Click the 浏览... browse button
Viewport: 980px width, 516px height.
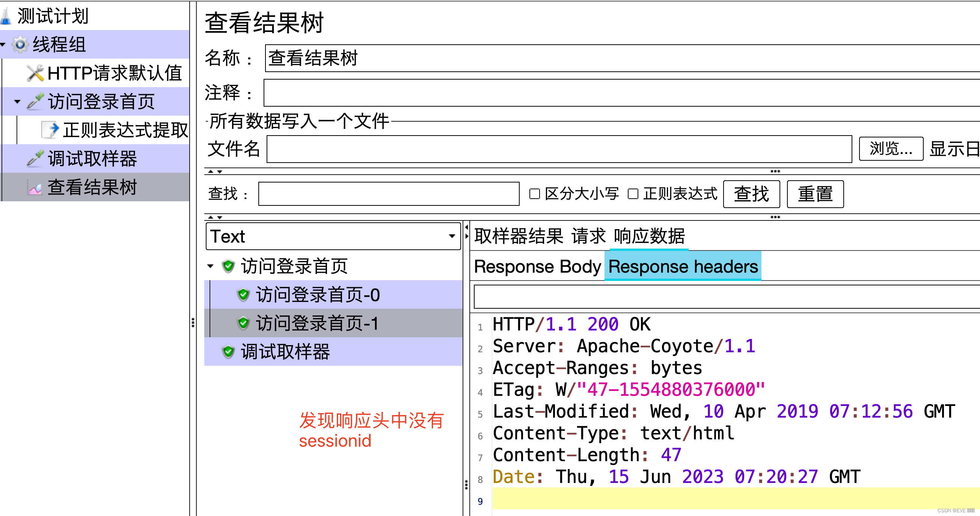[891, 149]
